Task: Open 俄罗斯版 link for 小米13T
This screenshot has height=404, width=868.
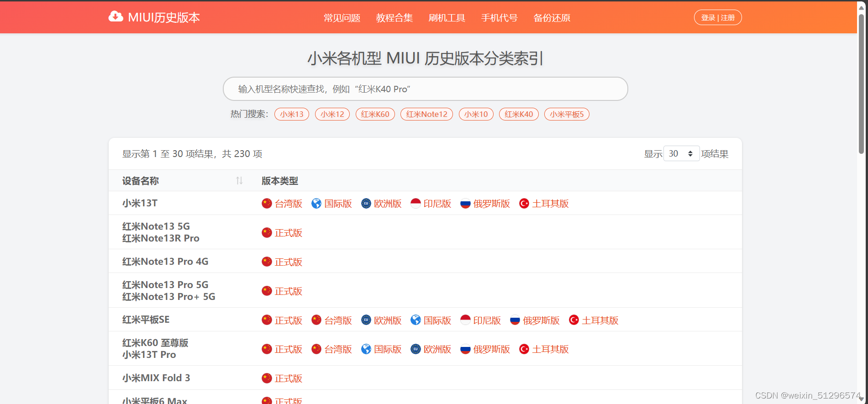Action: click(492, 204)
